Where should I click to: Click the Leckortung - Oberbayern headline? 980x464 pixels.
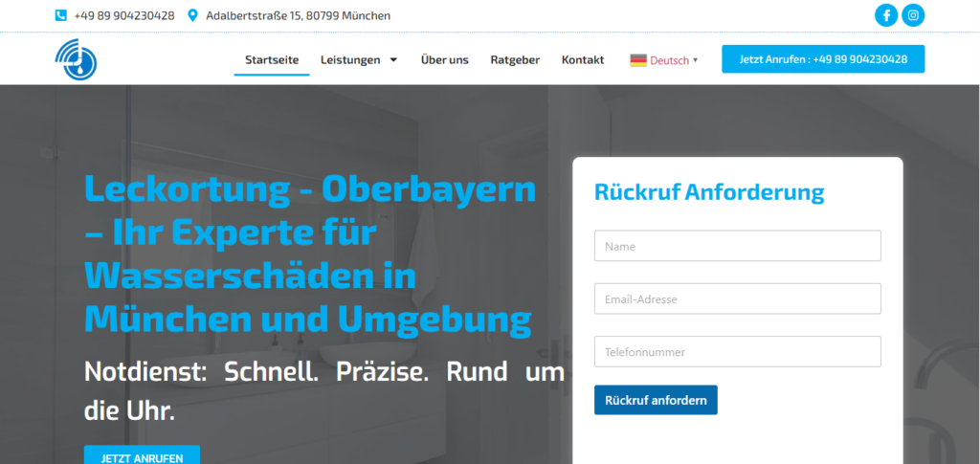310,254
